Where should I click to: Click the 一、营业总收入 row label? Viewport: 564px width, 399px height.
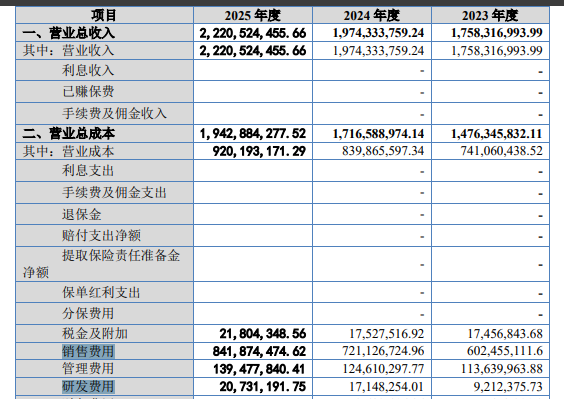click(x=69, y=33)
